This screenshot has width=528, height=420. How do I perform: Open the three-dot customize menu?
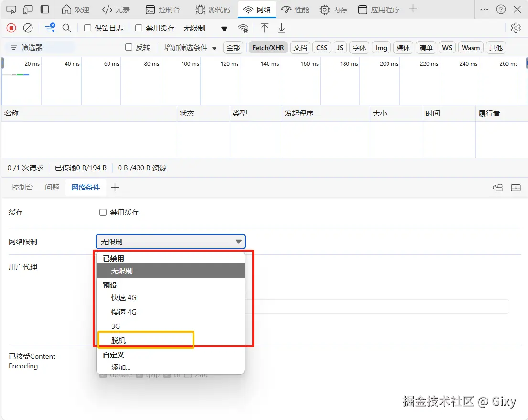click(484, 10)
